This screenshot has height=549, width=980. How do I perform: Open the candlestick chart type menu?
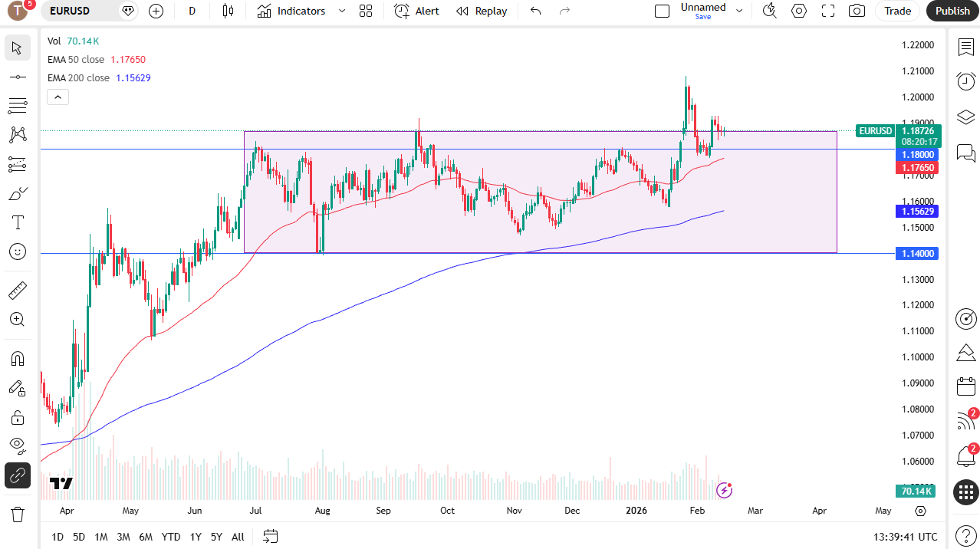(x=227, y=11)
